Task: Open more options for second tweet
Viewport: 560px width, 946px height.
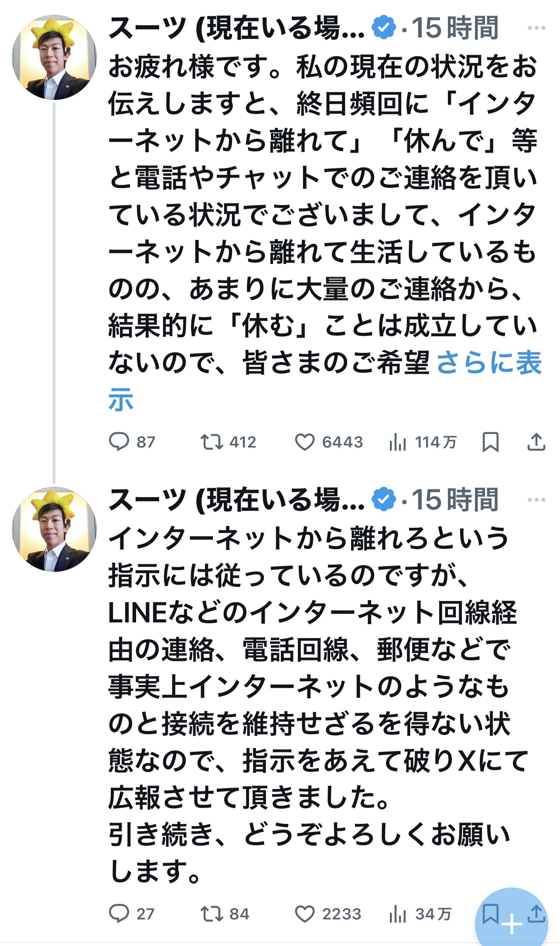Action: pyautogui.click(x=536, y=500)
